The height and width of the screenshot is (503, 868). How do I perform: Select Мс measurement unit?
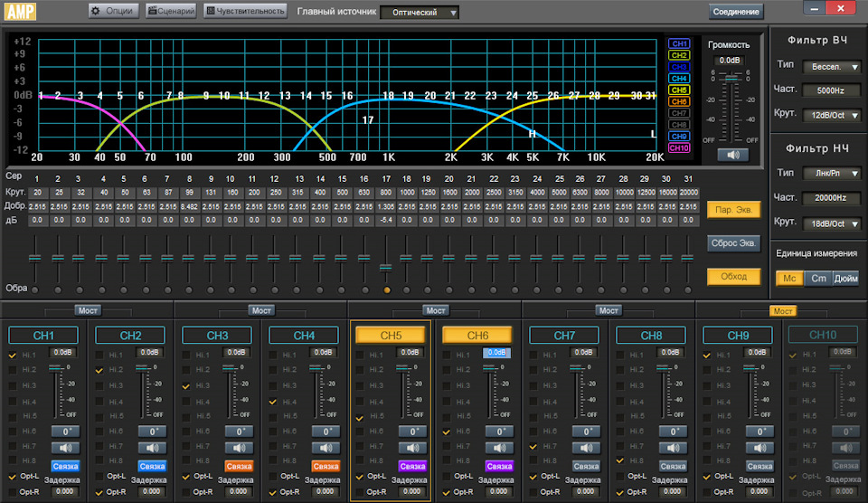click(789, 279)
